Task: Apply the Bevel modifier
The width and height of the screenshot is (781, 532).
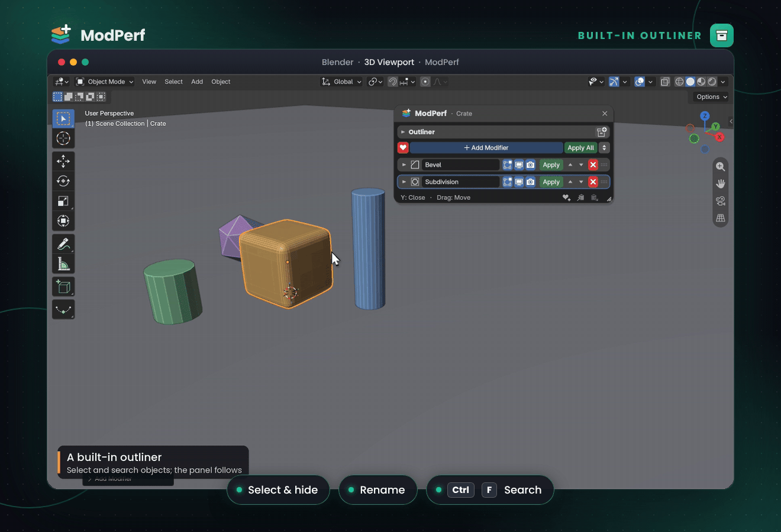Action: tap(551, 165)
